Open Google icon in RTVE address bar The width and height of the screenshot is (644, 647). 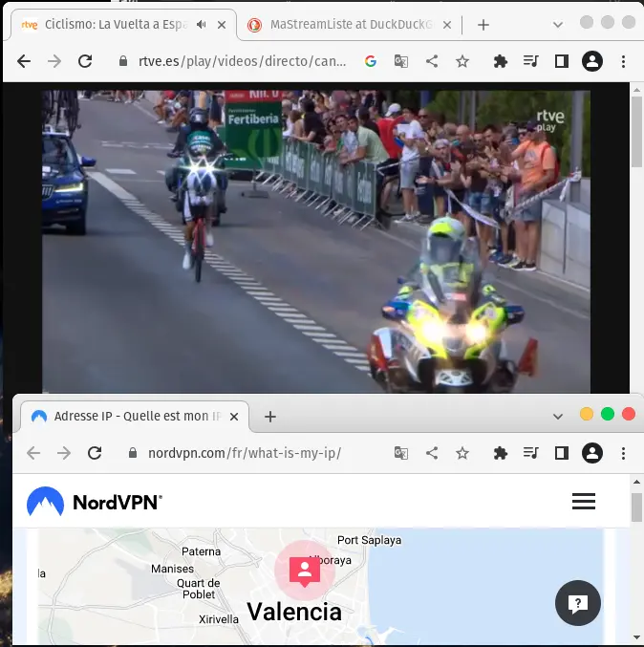(x=371, y=61)
